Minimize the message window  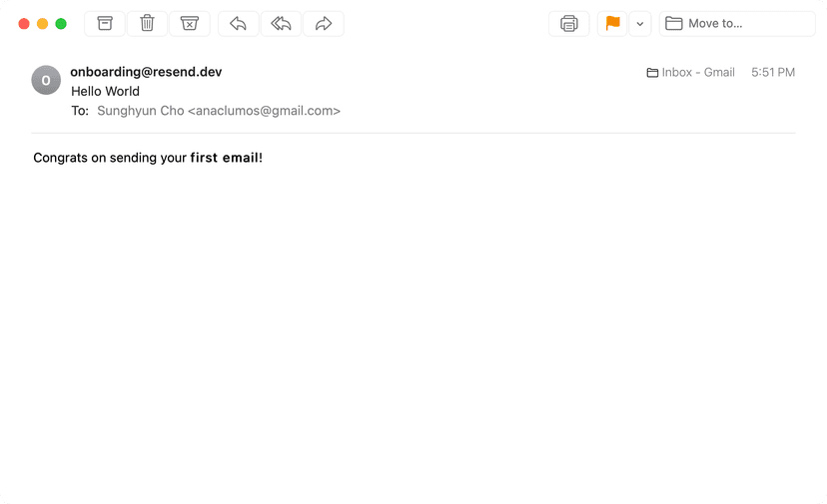[x=42, y=23]
